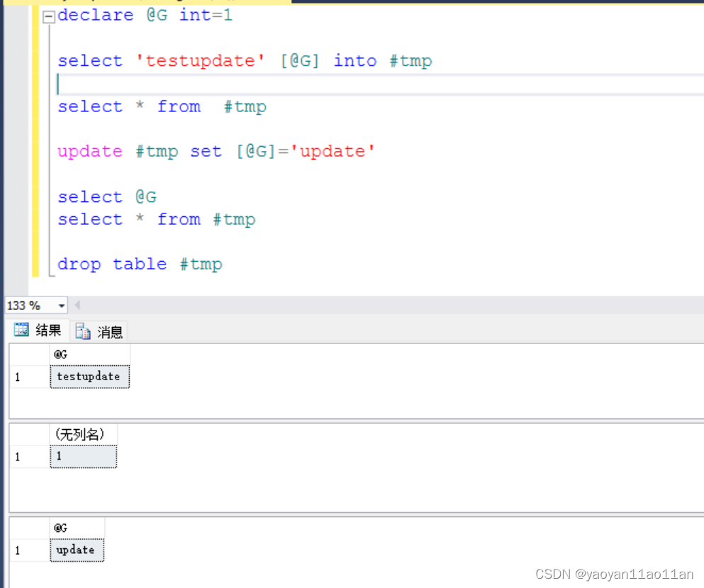Viewport: 704px width, 588px height.
Task: Select the 'update' cell in last grid
Action: pyautogui.click(x=77, y=550)
